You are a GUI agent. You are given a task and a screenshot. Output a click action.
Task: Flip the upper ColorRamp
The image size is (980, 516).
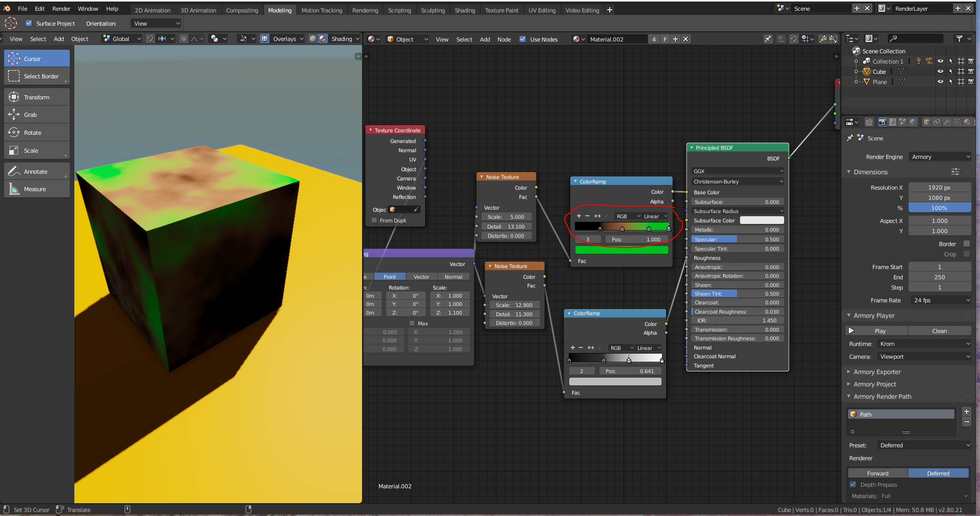click(597, 216)
